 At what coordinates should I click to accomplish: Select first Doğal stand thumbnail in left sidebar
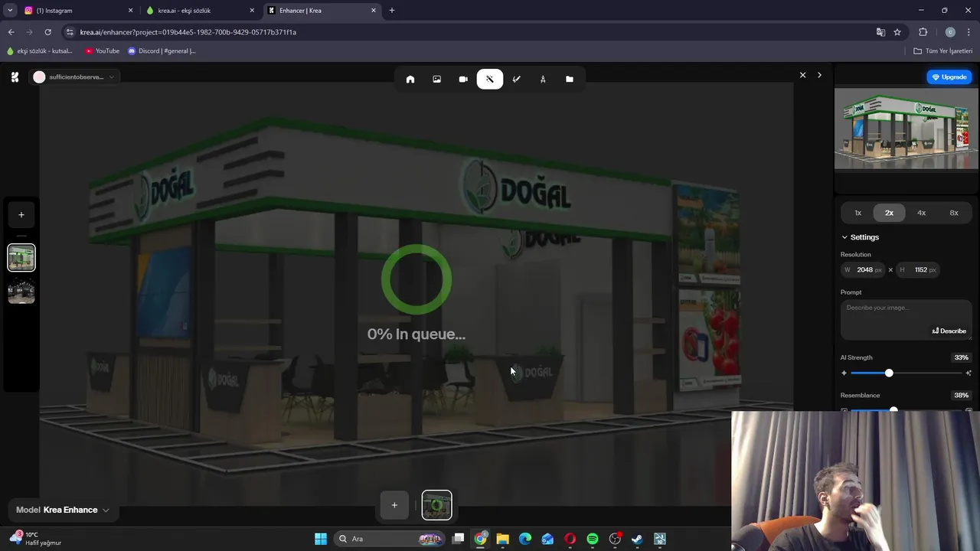tap(21, 258)
